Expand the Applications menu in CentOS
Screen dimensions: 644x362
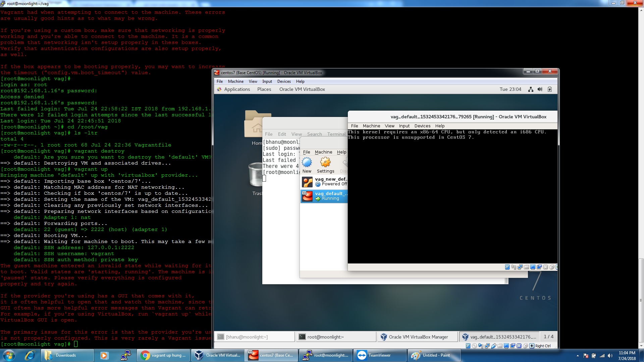pyautogui.click(x=237, y=89)
